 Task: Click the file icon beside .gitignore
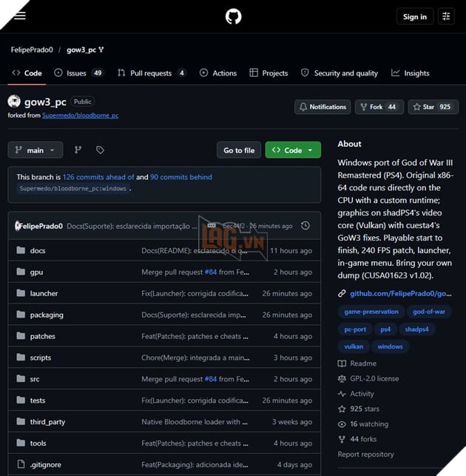(x=21, y=464)
